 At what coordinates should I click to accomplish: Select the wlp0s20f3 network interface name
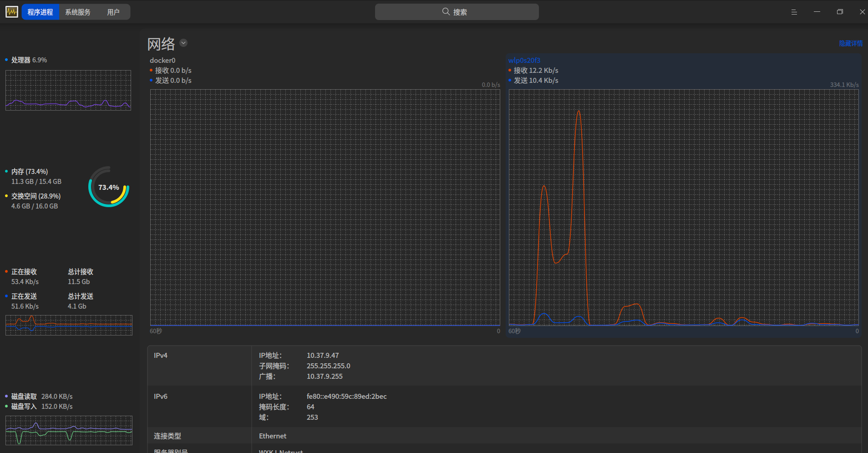coord(524,60)
